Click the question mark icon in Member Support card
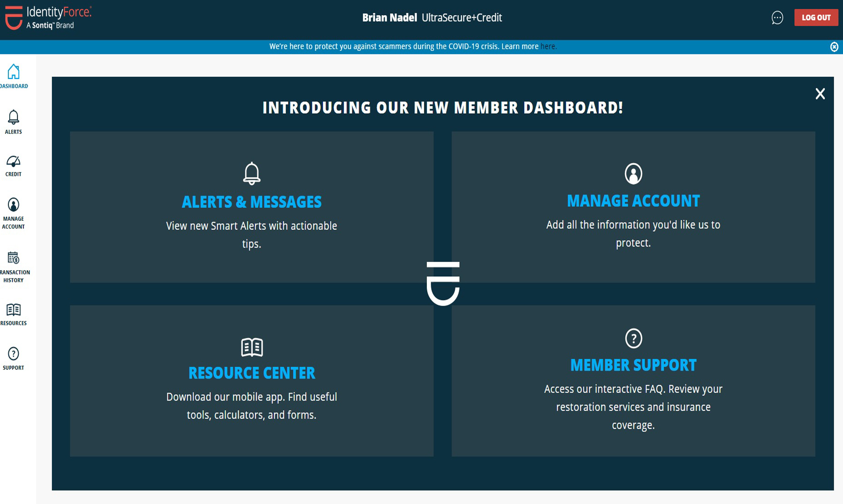 coord(633,338)
